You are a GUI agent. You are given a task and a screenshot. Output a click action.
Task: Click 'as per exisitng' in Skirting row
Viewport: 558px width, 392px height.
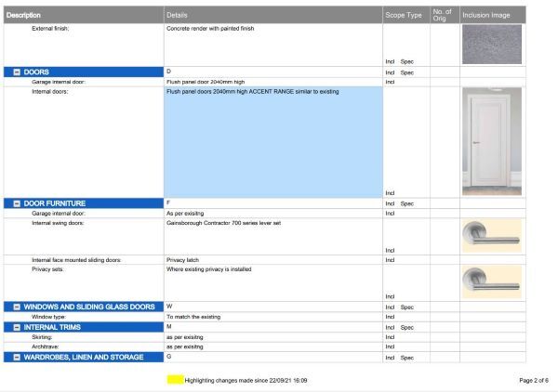point(185,337)
